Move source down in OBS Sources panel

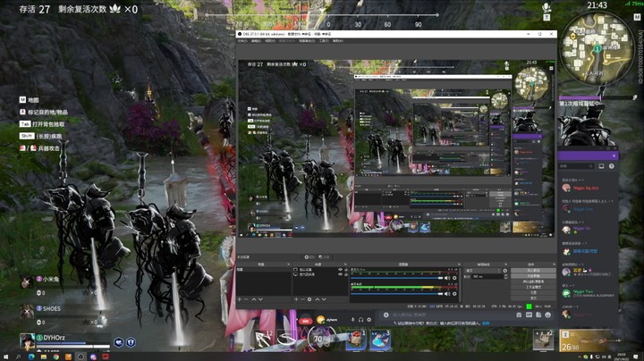(x=324, y=299)
